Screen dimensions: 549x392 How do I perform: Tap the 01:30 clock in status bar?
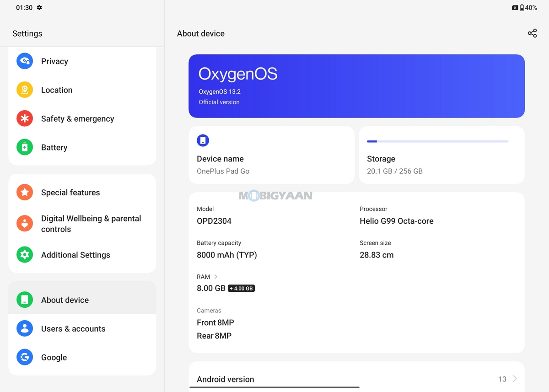[24, 8]
